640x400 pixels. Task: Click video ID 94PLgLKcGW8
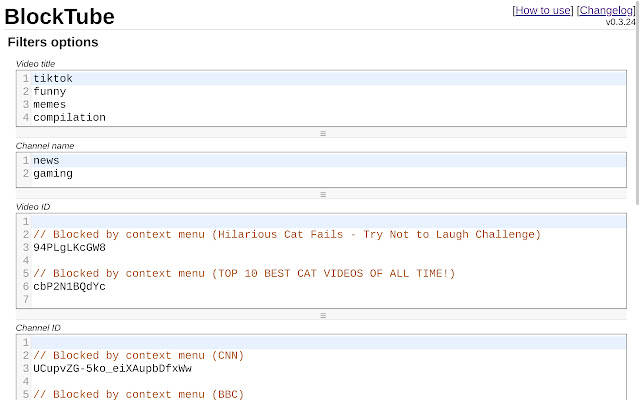69,247
